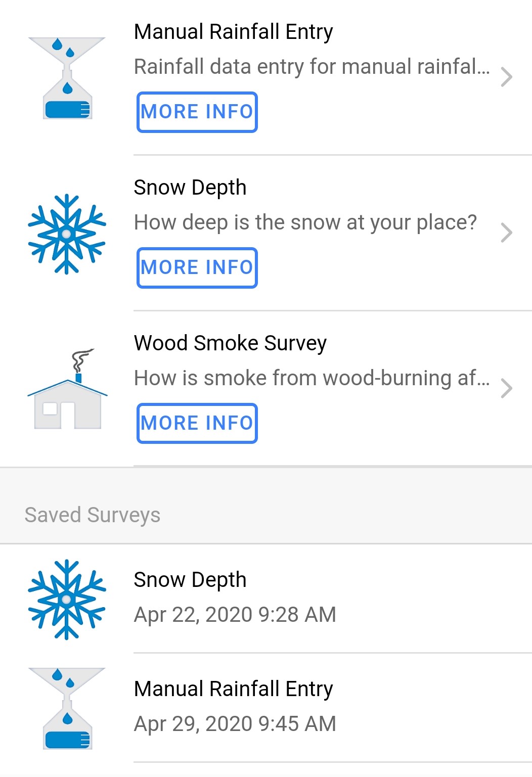Open Manual Rainfall Entry using its right chevron
Viewport: 532px width, 777px height.
pyautogui.click(x=506, y=77)
